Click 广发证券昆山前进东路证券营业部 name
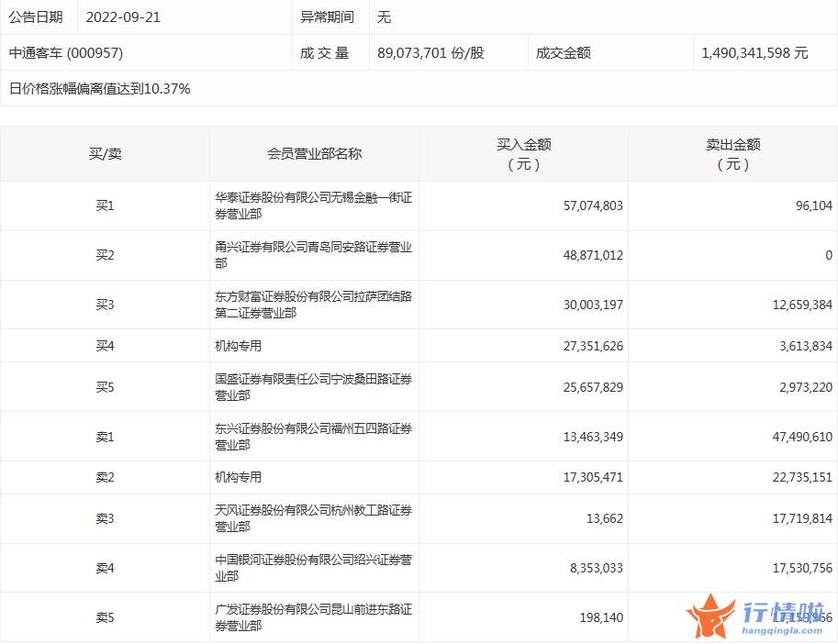838x644 pixels. (x=314, y=617)
